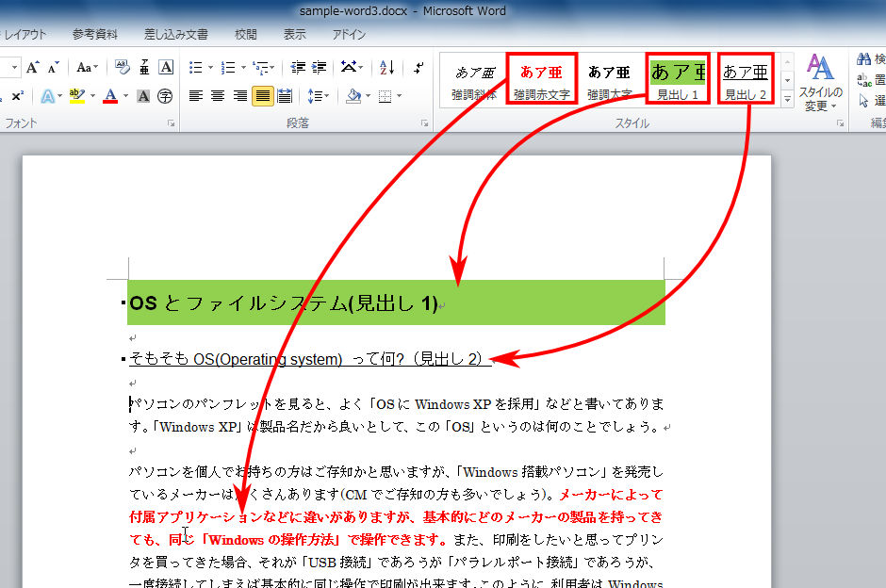Click the Borders icon
The width and height of the screenshot is (886, 588).
point(386,96)
